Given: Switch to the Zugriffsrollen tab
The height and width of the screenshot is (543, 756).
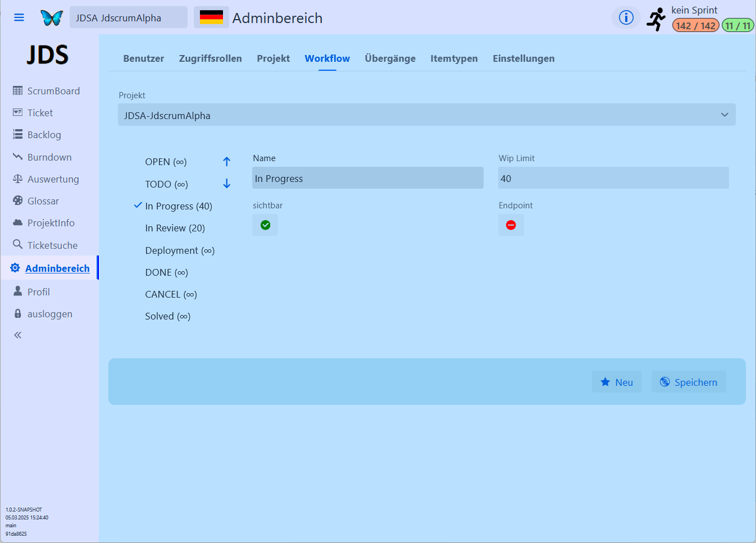Looking at the screenshot, I should click(x=211, y=58).
